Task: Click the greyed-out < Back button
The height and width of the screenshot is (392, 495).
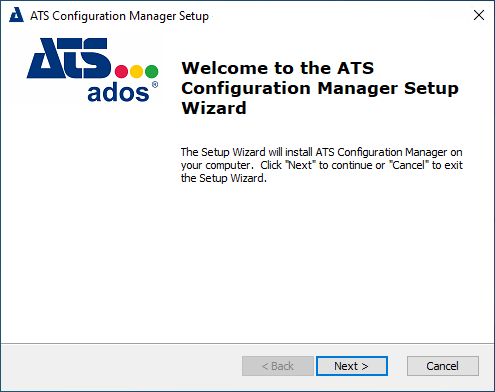Action: [278, 366]
